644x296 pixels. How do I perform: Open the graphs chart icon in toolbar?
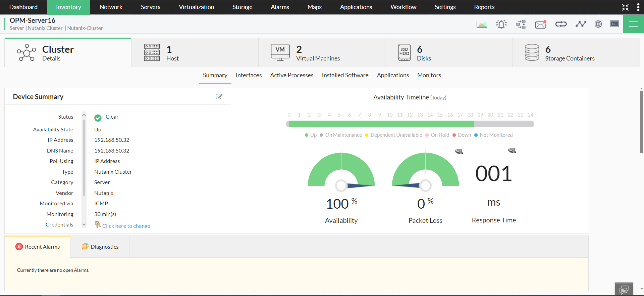pos(482,24)
